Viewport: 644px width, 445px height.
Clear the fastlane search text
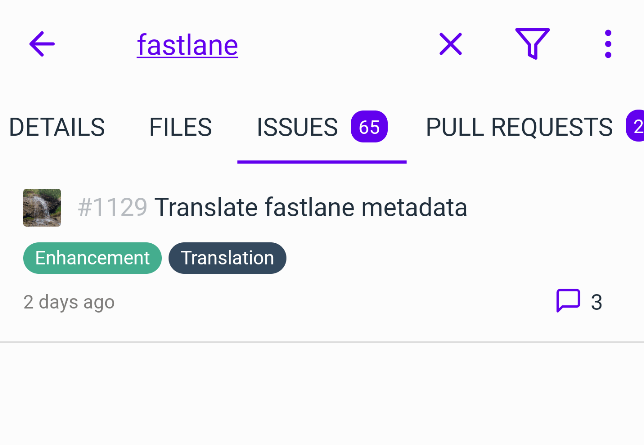(x=451, y=44)
